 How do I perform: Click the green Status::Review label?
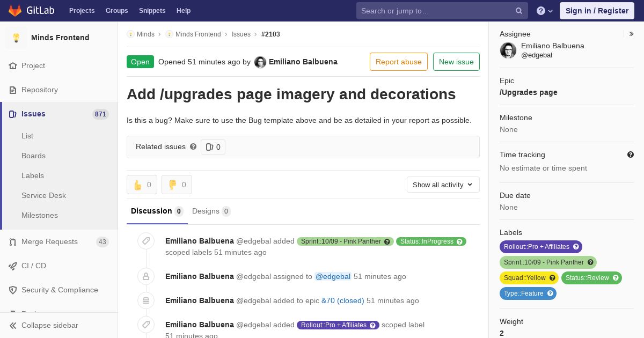(x=591, y=278)
